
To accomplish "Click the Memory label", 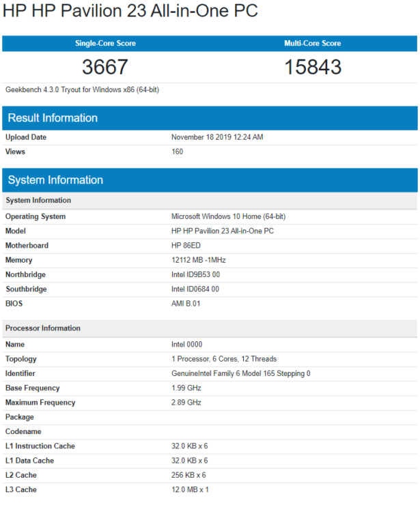I will [x=18, y=260].
